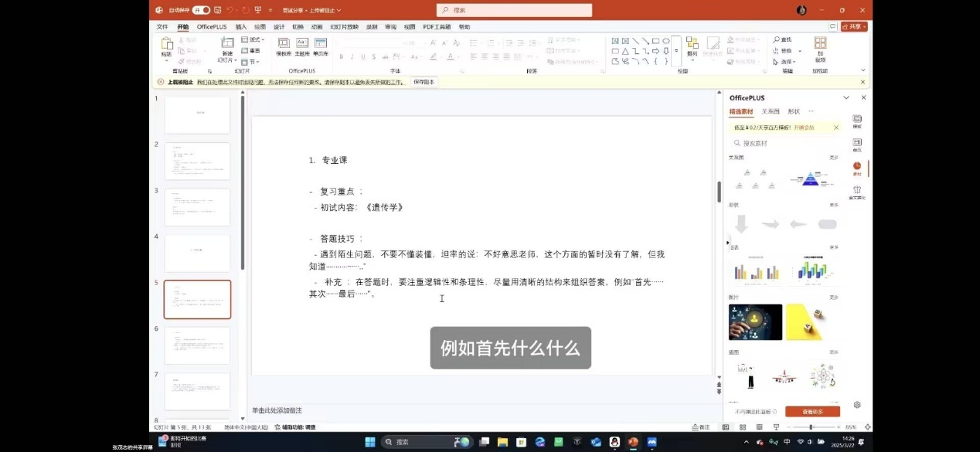Open the 插入 insert ribbon tab
The image size is (980, 452).
(241, 26)
